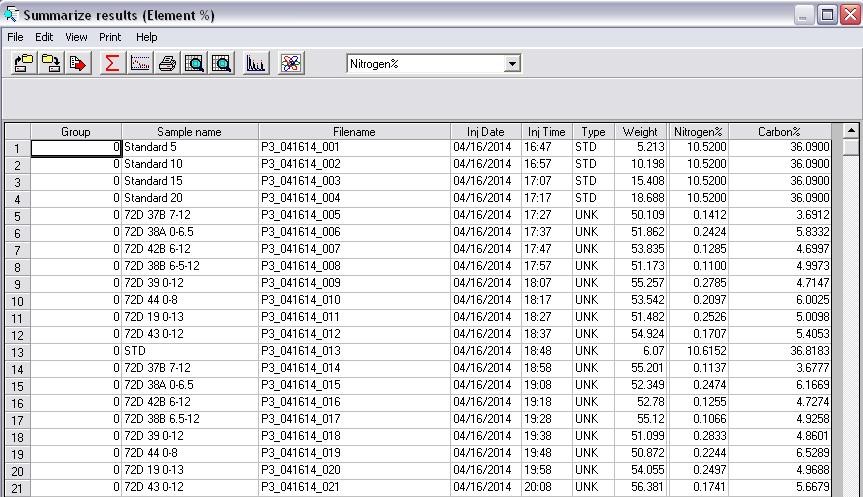Open the Help menu
This screenshot has height=497, width=863.
click(x=147, y=37)
